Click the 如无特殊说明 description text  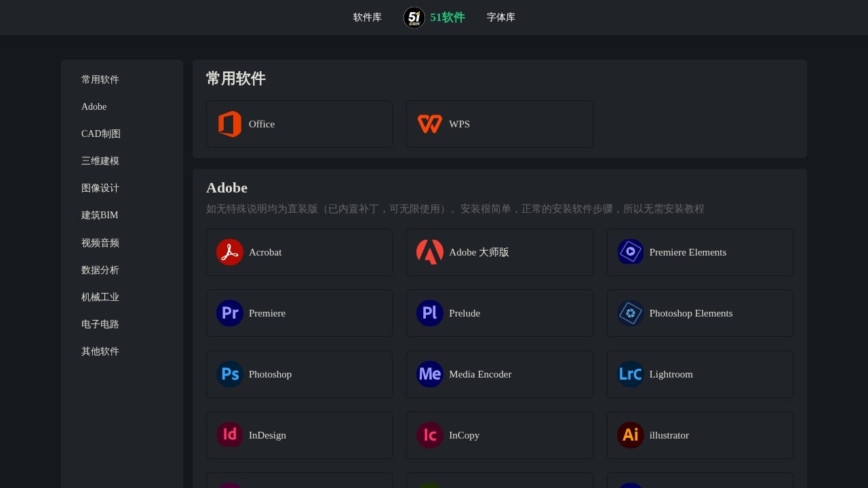(455, 209)
